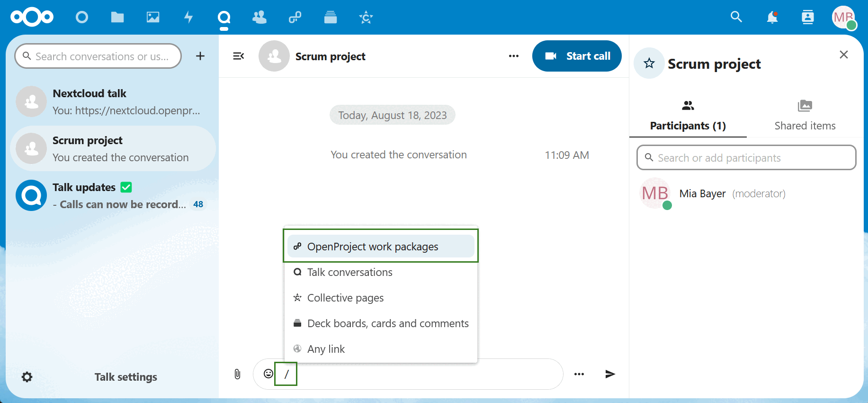This screenshot has width=868, height=403.
Task: Toggle favorite star for Scrum project
Action: 649,63
